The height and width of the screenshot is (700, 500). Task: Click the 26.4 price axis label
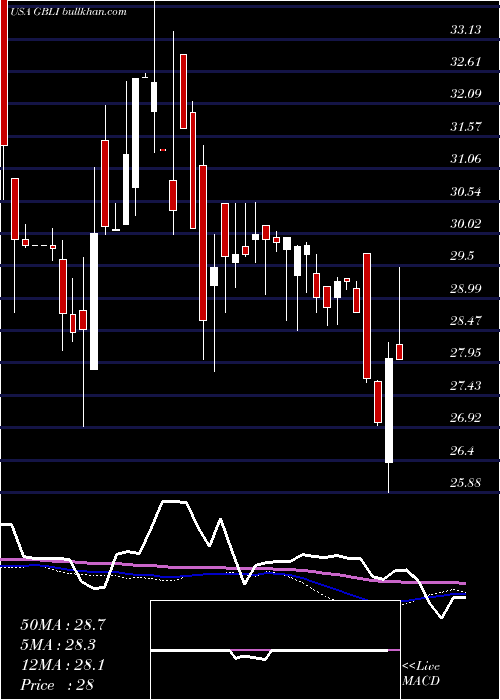click(x=463, y=451)
